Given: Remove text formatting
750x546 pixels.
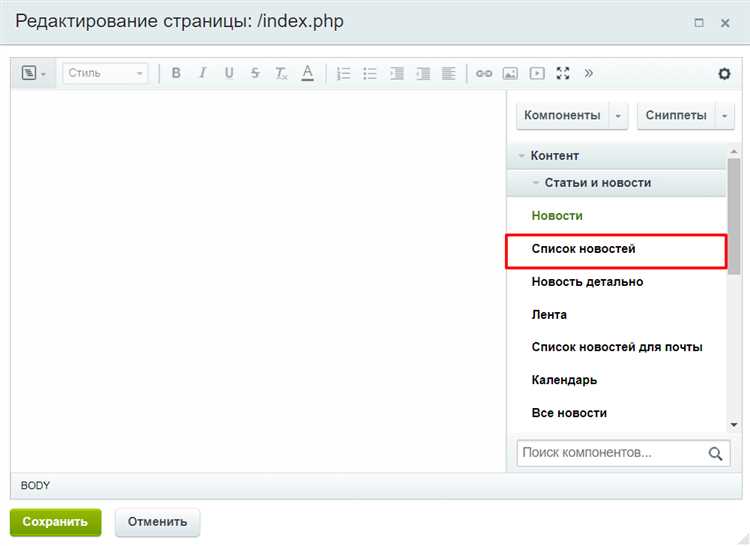Looking at the screenshot, I should [x=281, y=73].
